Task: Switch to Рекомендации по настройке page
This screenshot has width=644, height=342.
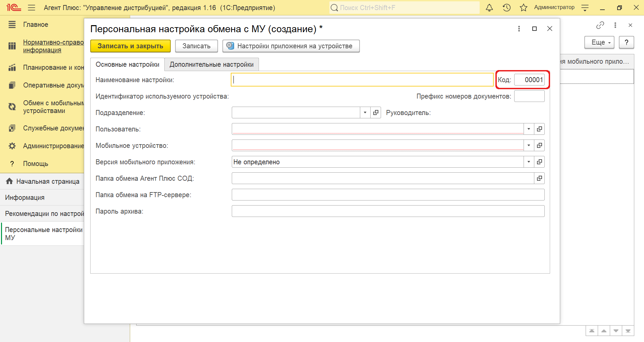Action: (42, 214)
